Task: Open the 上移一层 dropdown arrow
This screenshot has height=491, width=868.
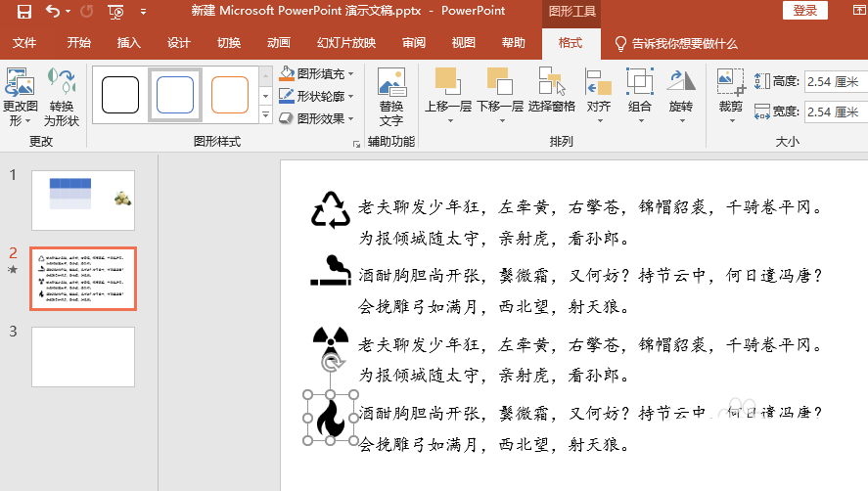Action: 450,120
